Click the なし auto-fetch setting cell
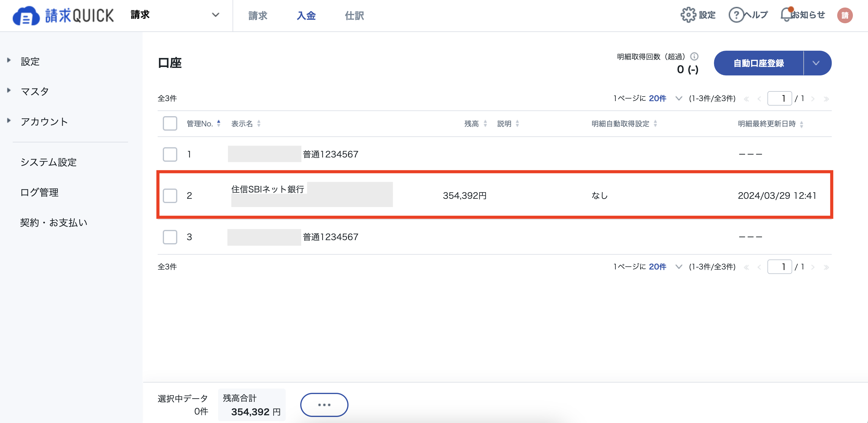The image size is (868, 423). click(600, 196)
